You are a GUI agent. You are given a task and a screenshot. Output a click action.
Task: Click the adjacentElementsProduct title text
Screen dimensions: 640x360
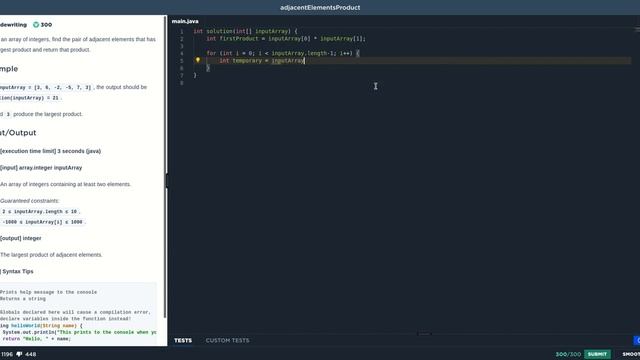(x=320, y=7)
